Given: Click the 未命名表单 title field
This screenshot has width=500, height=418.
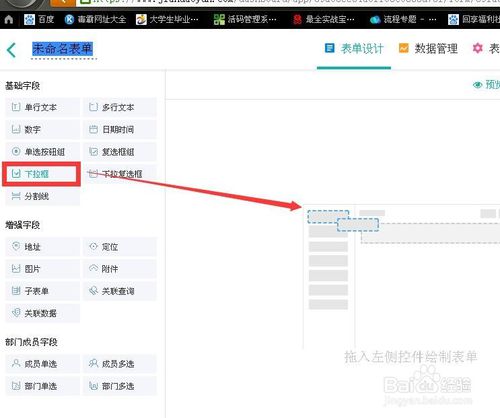Looking at the screenshot, I should tap(63, 49).
